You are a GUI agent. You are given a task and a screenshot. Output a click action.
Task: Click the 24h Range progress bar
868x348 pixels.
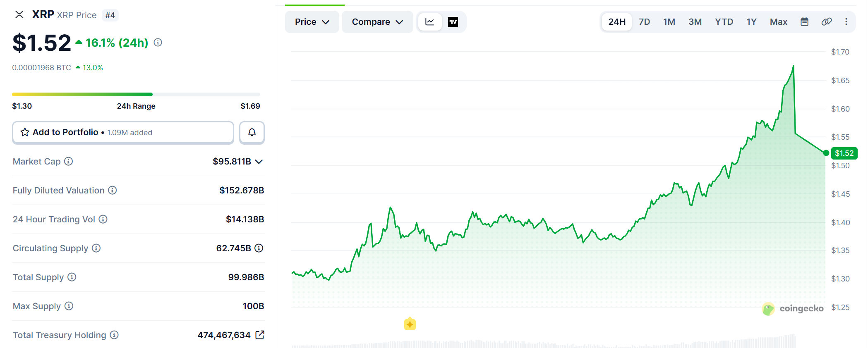click(x=136, y=95)
